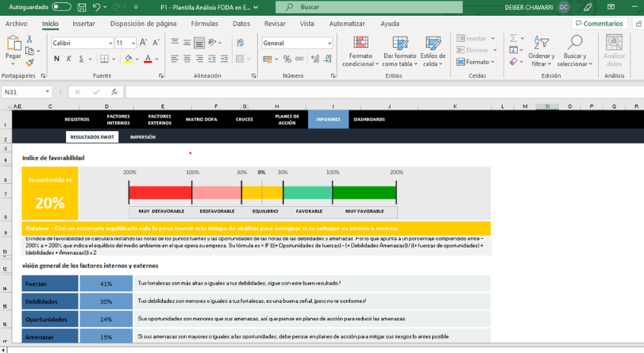
Task: Toggle the Autoguardado switch
Action: pyautogui.click(x=61, y=7)
